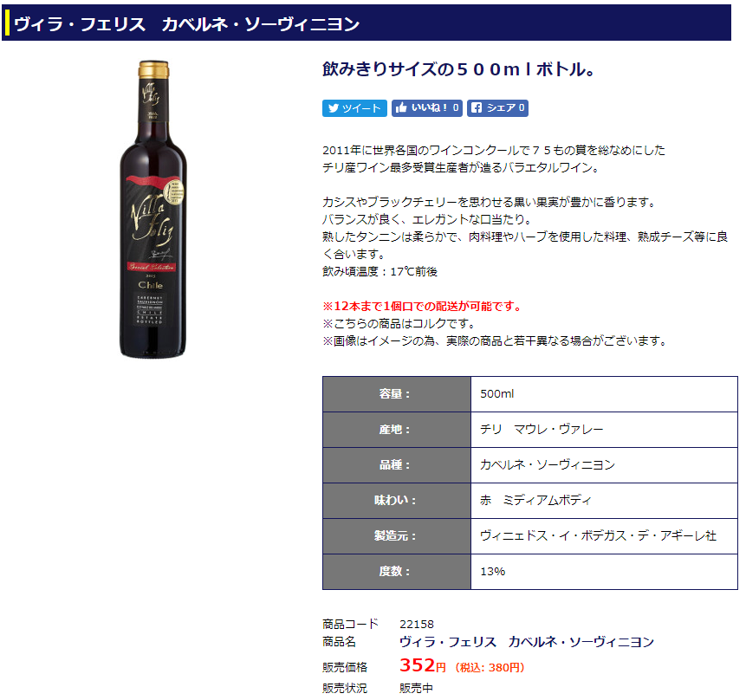The height and width of the screenshot is (700, 746).
Task: Tweet this product with ツイート button
Action: click(354, 108)
